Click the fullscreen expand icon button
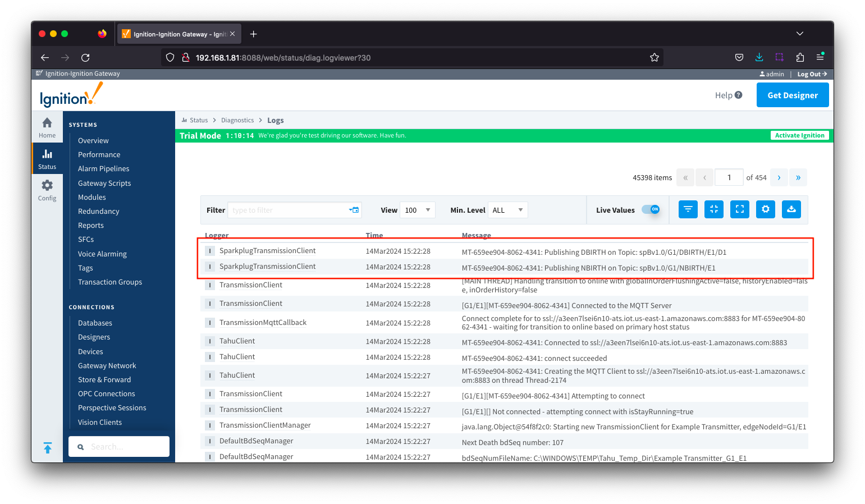 click(x=739, y=209)
